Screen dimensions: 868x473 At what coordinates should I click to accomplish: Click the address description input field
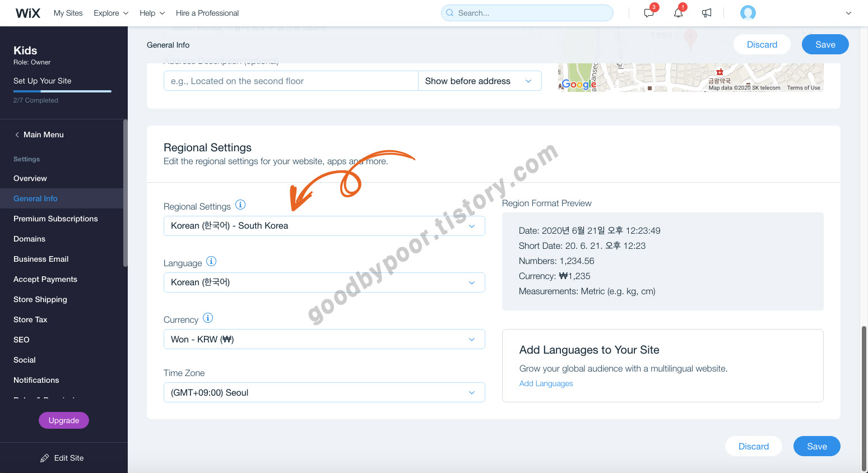click(291, 81)
